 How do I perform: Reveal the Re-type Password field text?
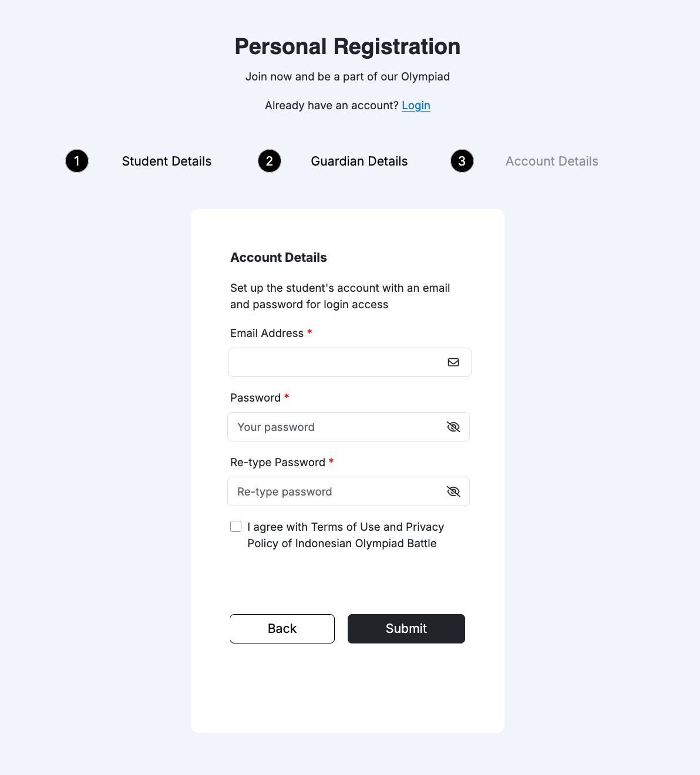(x=453, y=491)
